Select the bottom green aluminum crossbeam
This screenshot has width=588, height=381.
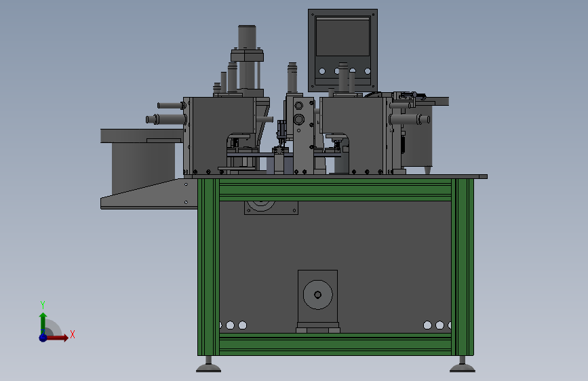coord(335,344)
